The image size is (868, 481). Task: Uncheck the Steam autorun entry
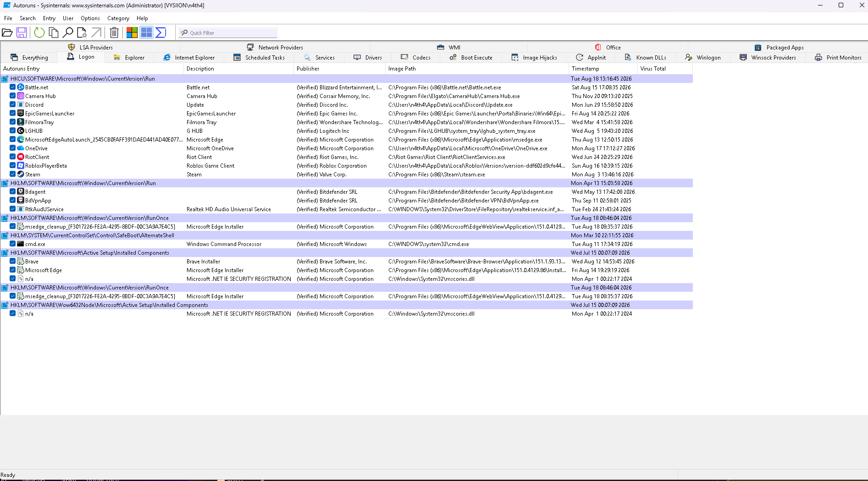(x=13, y=174)
